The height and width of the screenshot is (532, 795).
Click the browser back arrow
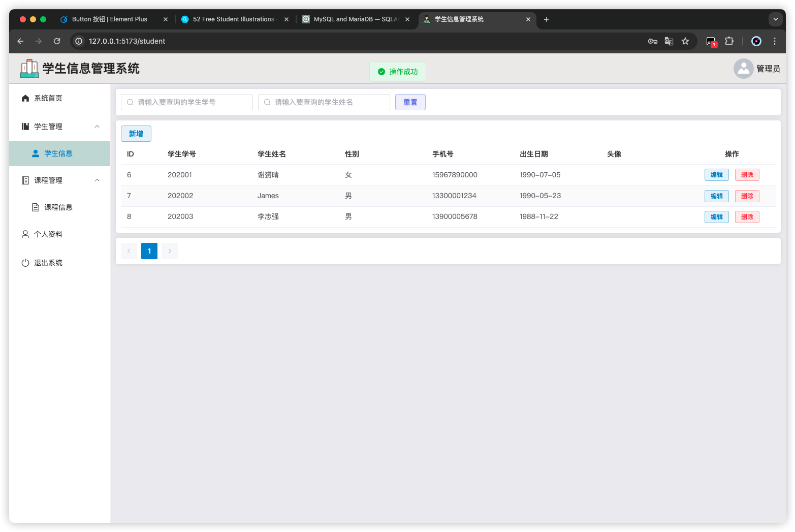[20, 41]
